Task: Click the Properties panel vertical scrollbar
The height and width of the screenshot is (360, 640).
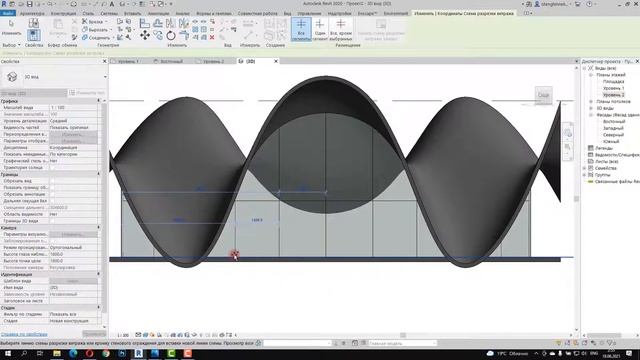Action: 104,208
